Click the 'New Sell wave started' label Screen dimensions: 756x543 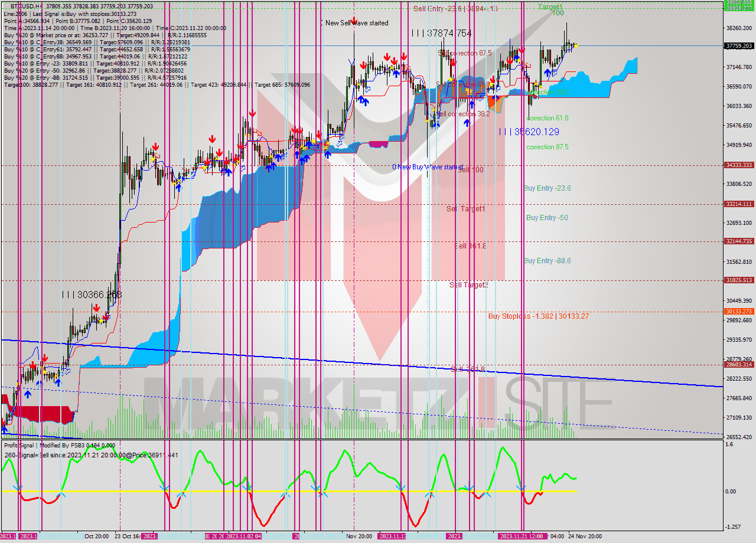(357, 23)
